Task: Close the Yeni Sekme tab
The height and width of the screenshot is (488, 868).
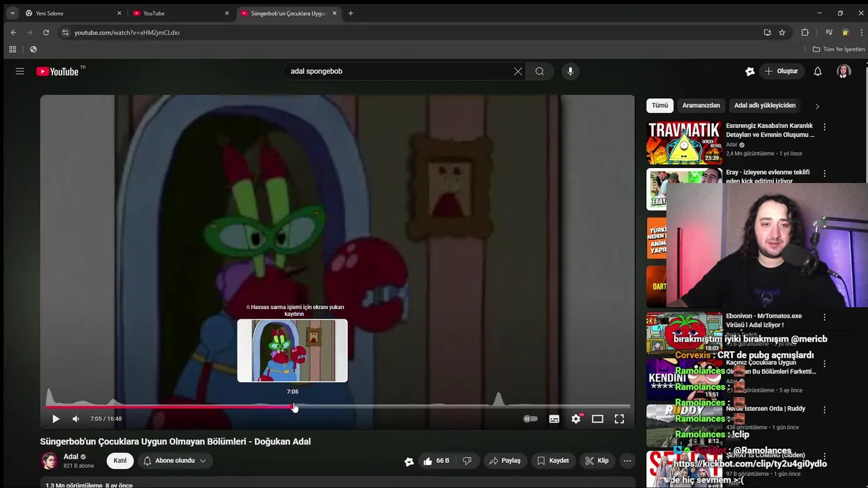Action: click(119, 13)
